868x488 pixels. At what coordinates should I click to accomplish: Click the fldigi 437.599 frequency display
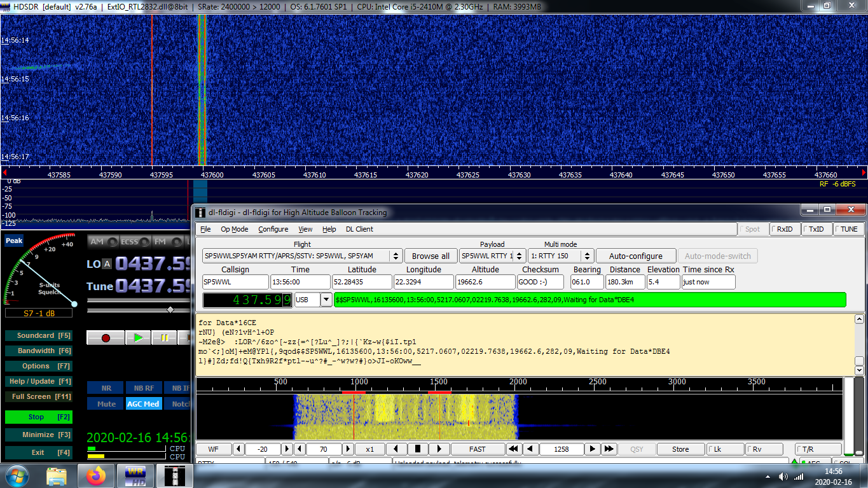coord(247,300)
